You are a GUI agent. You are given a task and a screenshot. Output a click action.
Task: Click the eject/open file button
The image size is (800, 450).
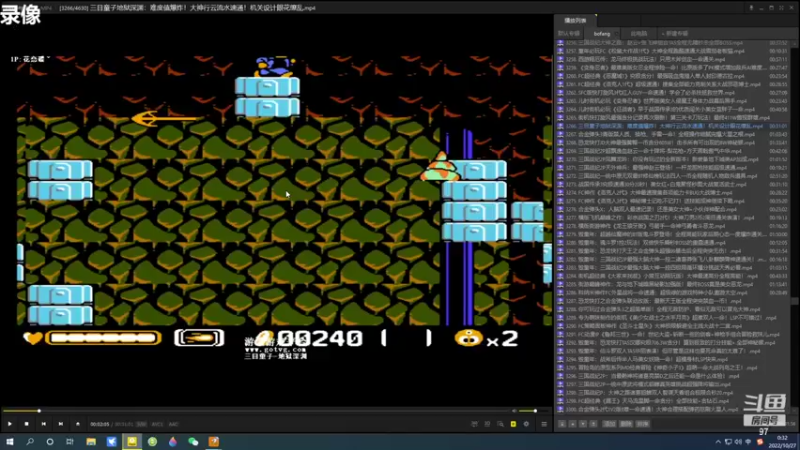[78, 424]
